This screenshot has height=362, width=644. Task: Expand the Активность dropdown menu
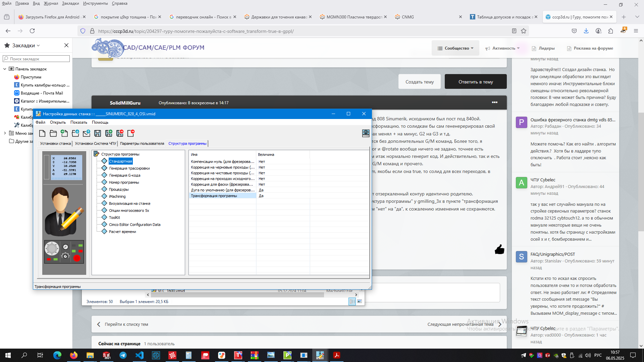coord(502,48)
